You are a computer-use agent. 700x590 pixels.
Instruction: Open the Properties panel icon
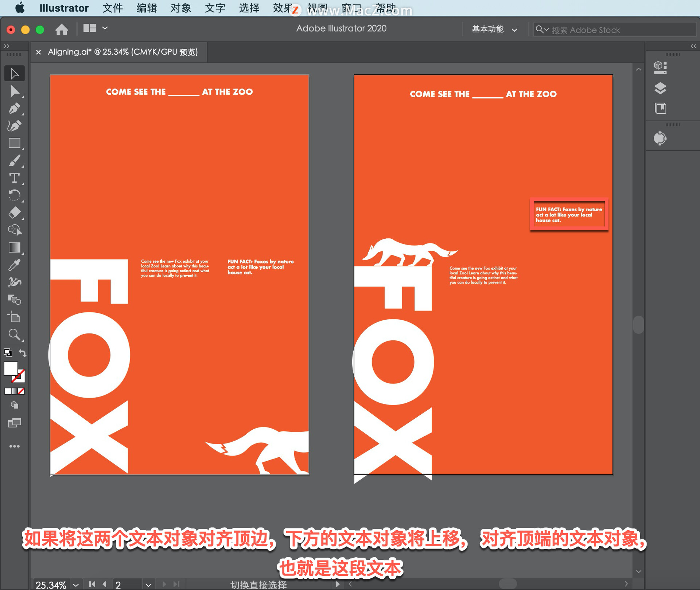[660, 67]
